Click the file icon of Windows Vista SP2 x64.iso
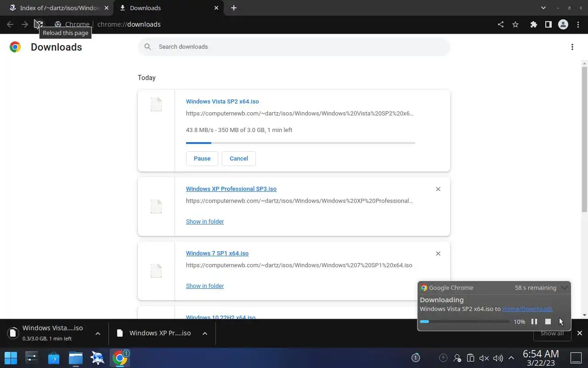Viewport: 588px width, 368px height. click(x=156, y=104)
